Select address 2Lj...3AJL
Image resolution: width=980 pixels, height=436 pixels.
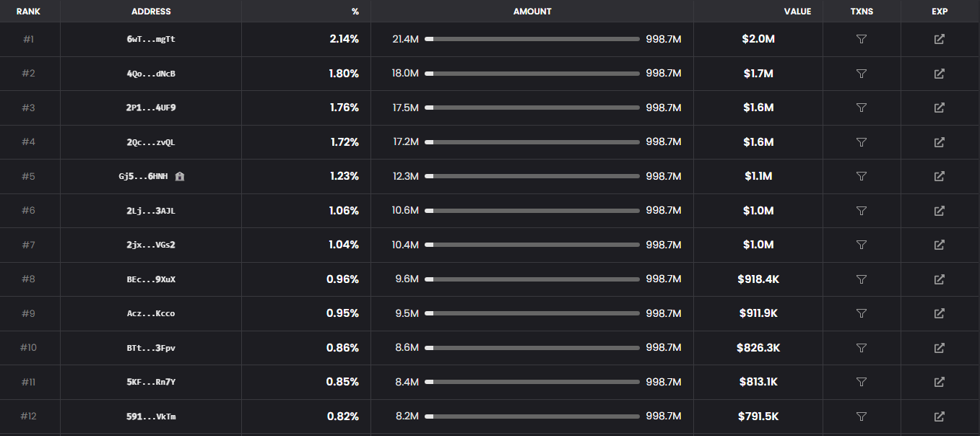click(151, 211)
